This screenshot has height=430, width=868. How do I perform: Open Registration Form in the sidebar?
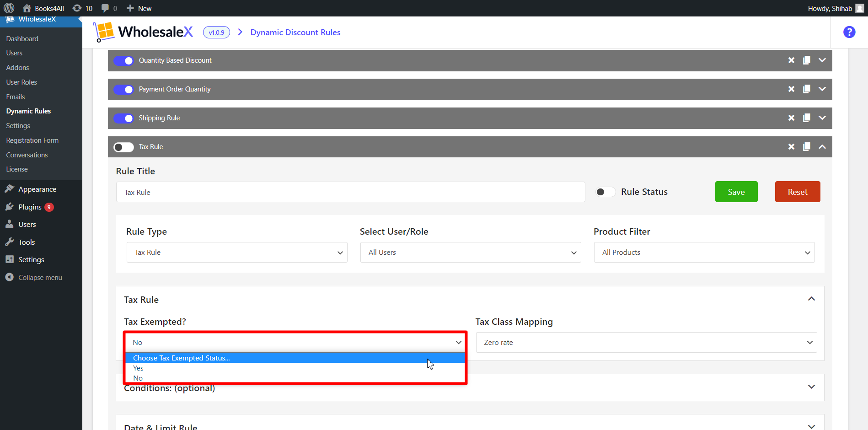(32, 140)
